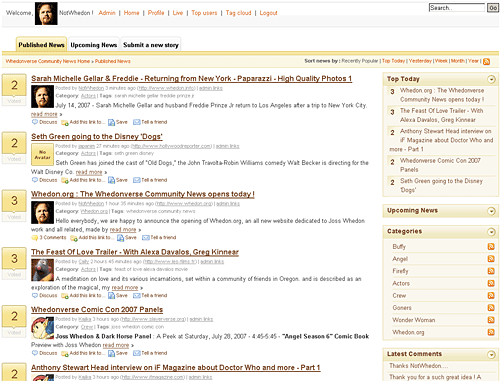Tell a friend about Whedon.org opening story
The height and width of the screenshot is (381, 500).
[x=159, y=237]
